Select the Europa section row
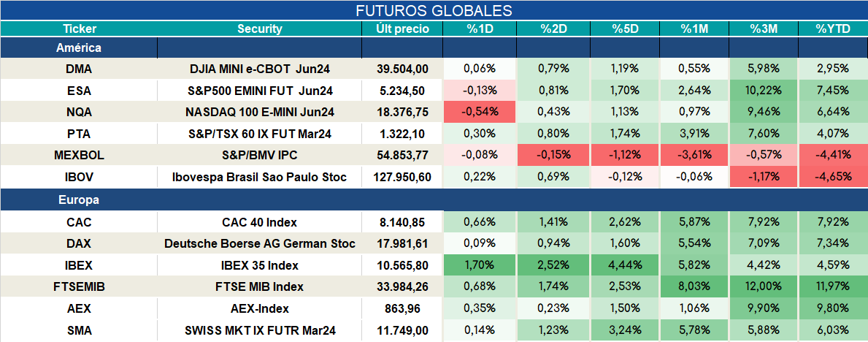This screenshot has width=868, height=342. point(434,200)
